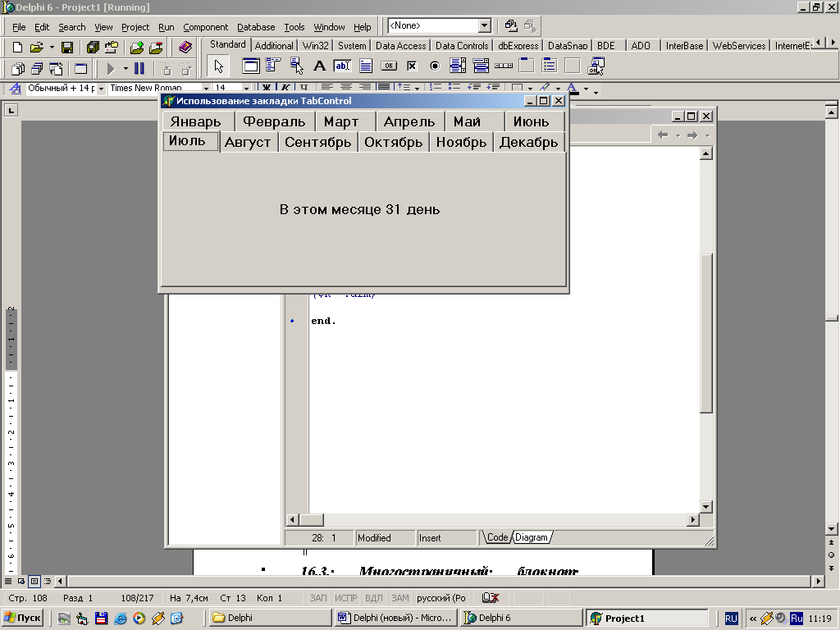Select the CheckBox component in palette
The height and width of the screenshot is (630, 840).
point(412,66)
